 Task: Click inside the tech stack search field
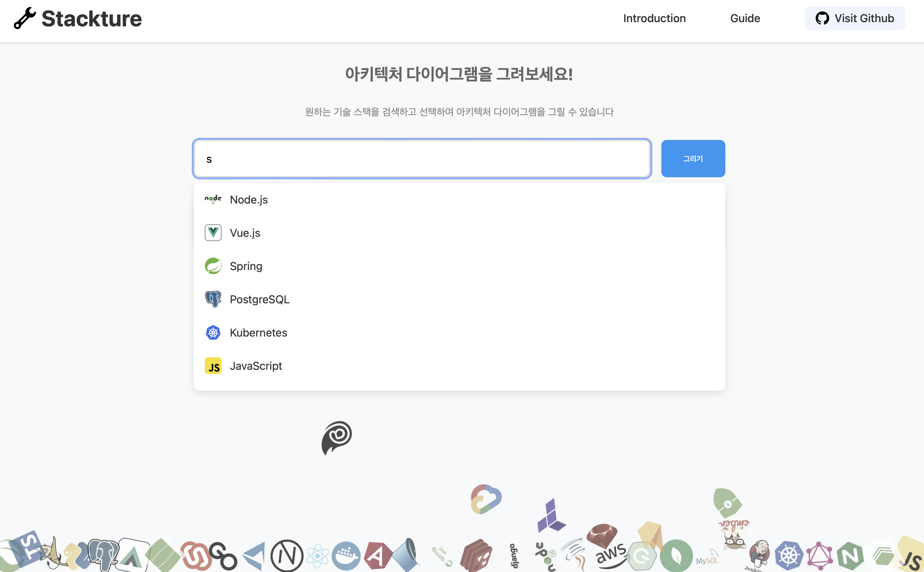click(421, 159)
